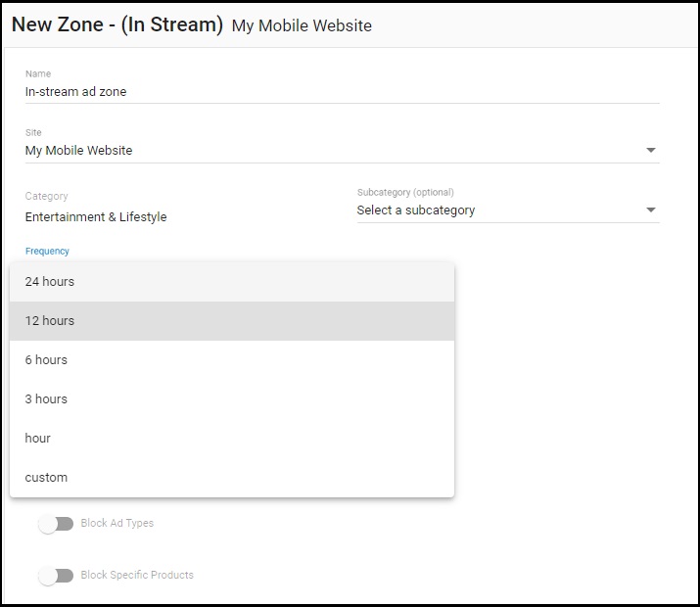Toggle the Block Ad Types switch
Viewport: 700px width, 607px height.
coord(56,524)
